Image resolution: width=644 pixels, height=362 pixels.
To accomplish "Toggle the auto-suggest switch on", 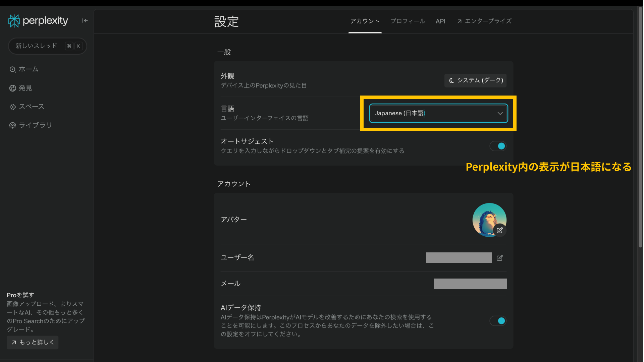I will pos(498,146).
